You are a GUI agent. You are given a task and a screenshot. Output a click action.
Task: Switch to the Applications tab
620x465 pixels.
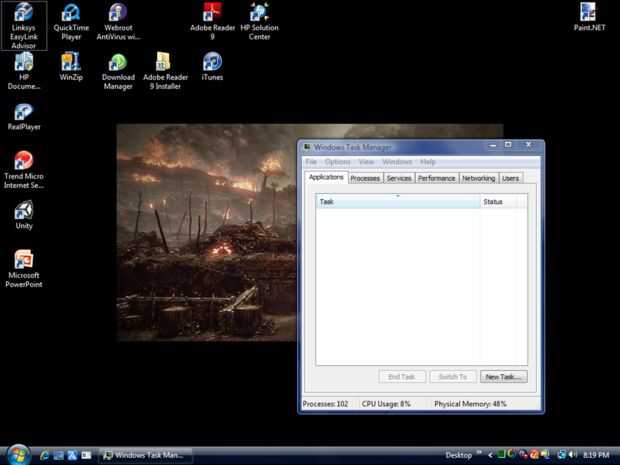326,177
